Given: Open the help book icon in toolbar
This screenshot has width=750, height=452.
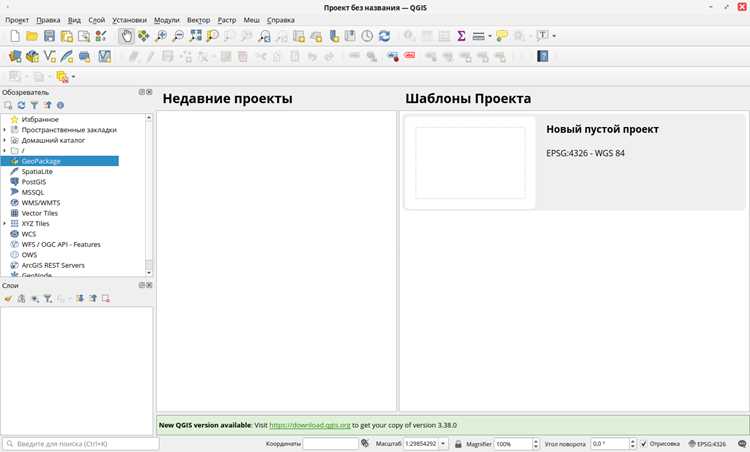Looking at the screenshot, I should tap(542, 56).
